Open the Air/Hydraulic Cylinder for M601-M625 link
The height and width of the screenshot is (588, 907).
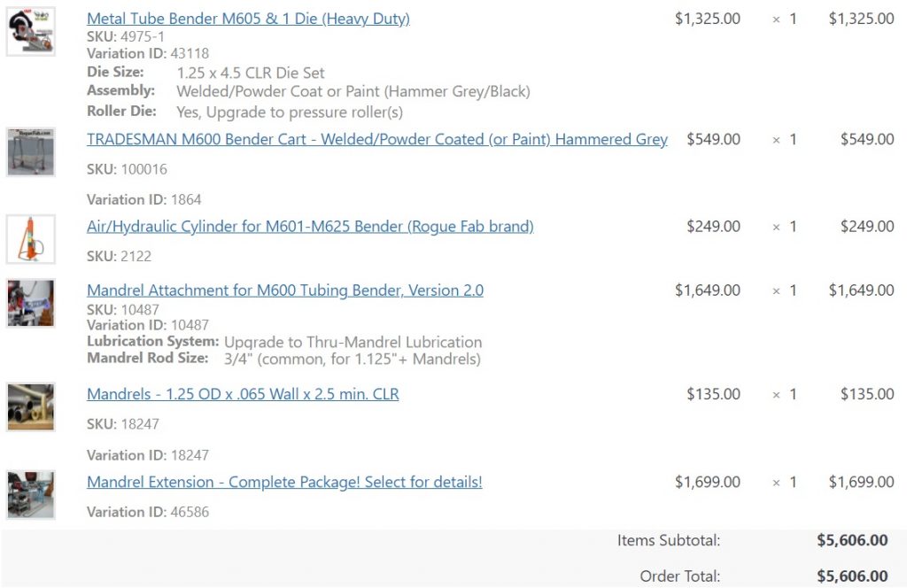(x=310, y=226)
